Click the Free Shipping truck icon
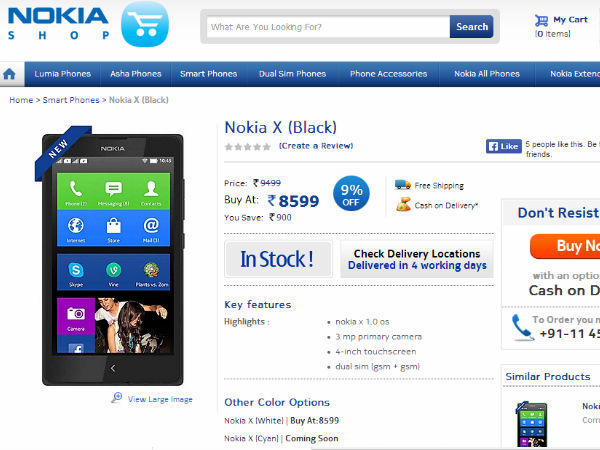Viewport: 600px width, 450px height. (403, 185)
